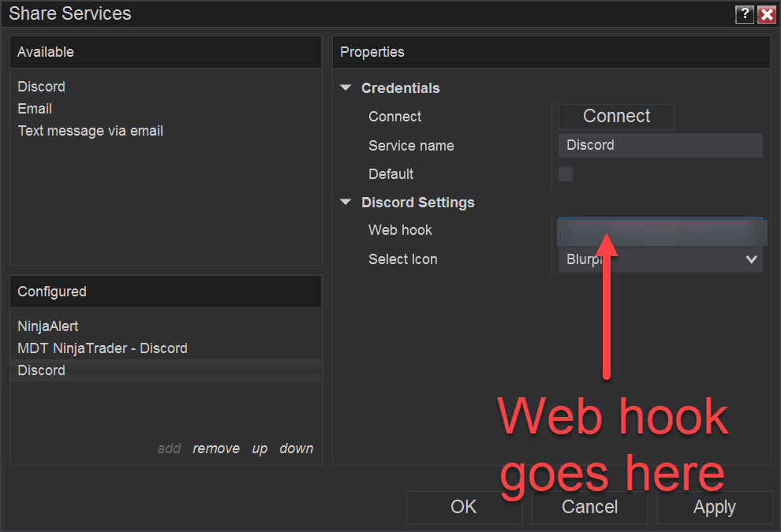
Task: Collapse the Discord Settings section
Action: 346,202
